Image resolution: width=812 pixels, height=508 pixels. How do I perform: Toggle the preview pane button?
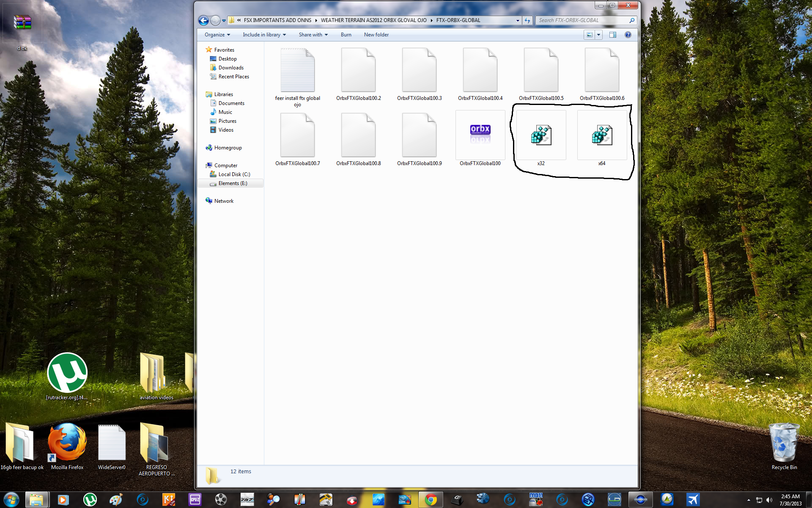612,35
